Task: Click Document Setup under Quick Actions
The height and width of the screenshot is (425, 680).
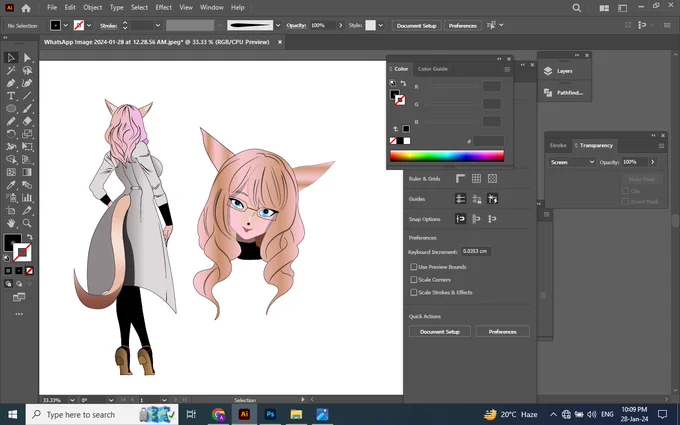Action: [440, 332]
